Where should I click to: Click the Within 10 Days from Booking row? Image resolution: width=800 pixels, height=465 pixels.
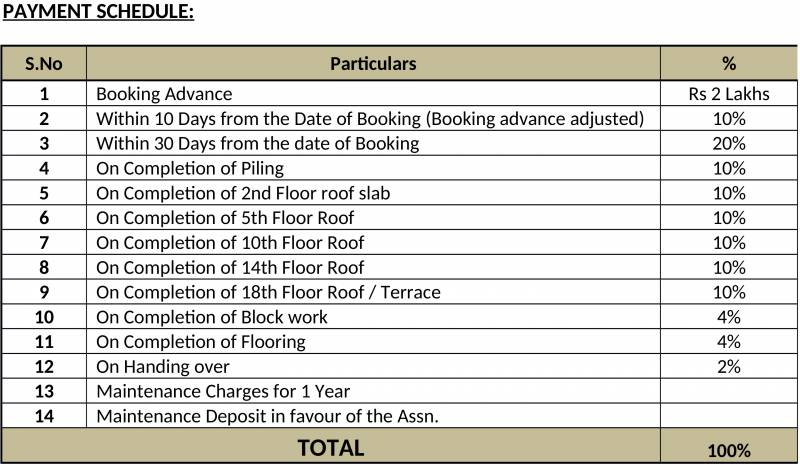pos(369,119)
